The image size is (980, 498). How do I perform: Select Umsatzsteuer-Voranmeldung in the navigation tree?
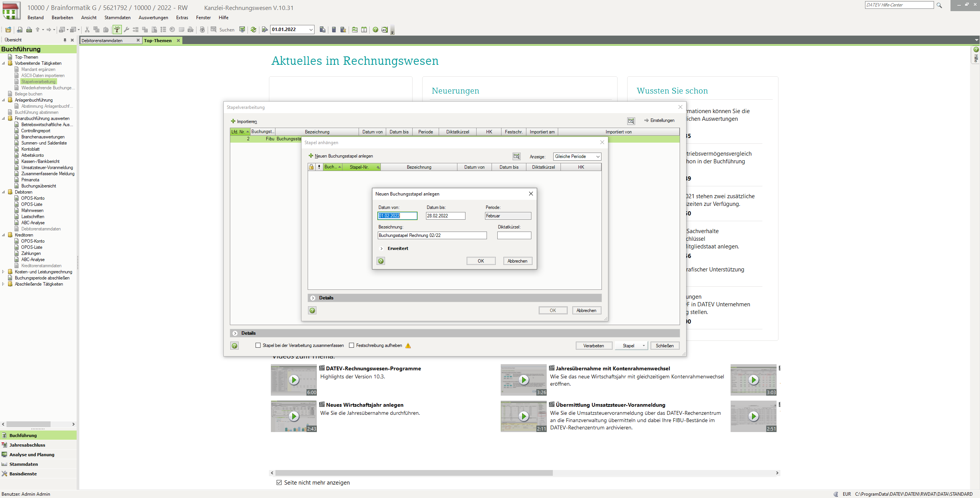[x=47, y=168]
